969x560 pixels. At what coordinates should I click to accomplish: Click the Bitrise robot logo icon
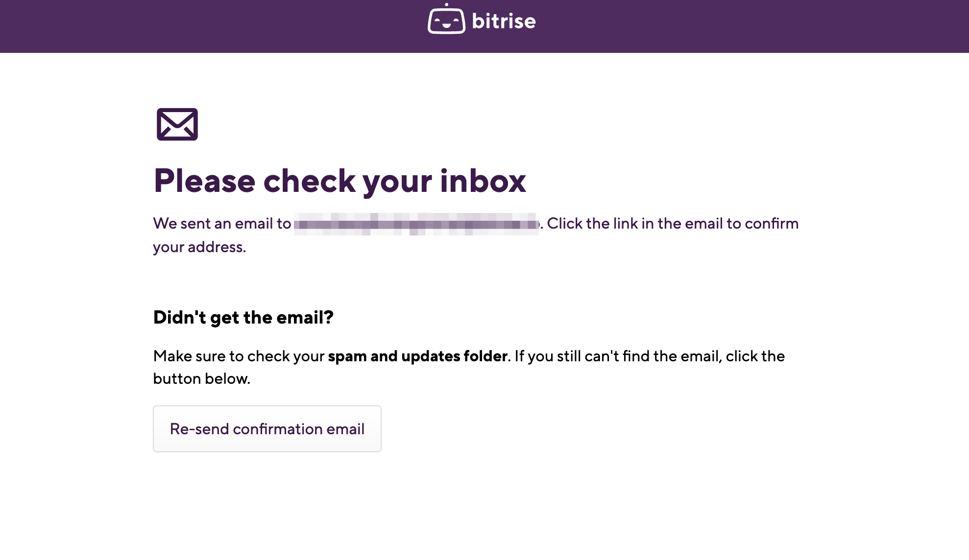pyautogui.click(x=446, y=21)
